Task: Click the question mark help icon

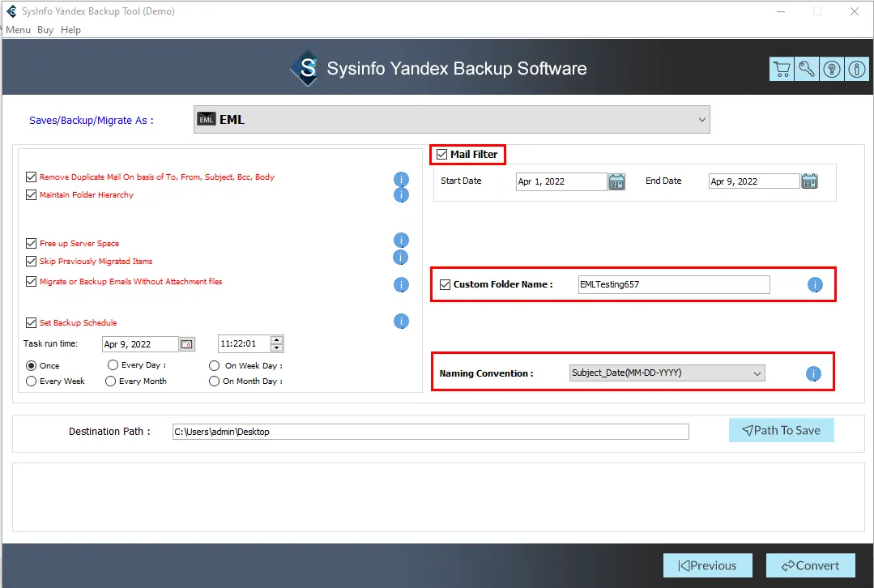Action: (832, 70)
